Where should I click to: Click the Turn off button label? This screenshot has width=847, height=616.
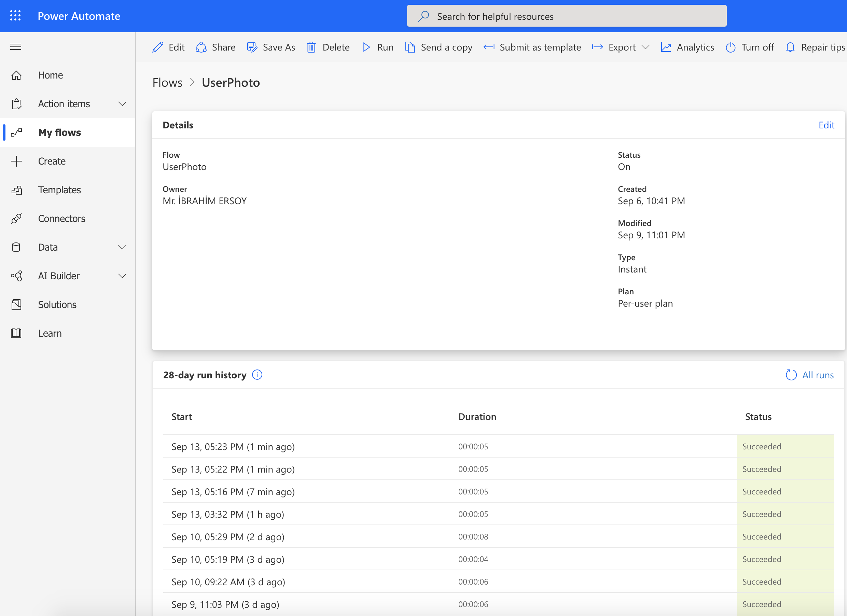(x=758, y=47)
